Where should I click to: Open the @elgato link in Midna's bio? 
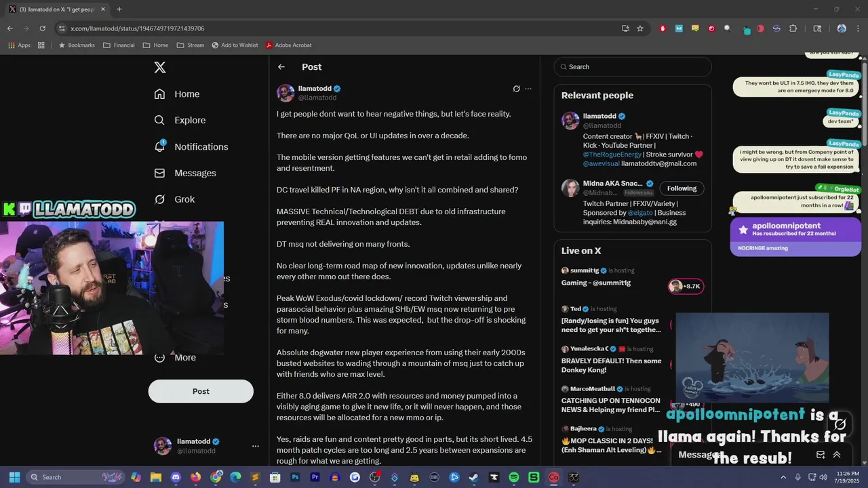[x=640, y=213]
